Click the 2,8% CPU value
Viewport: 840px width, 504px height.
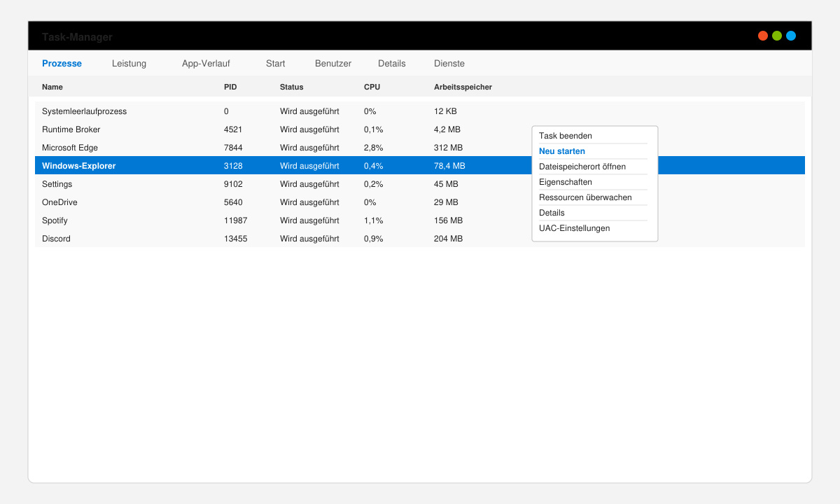click(374, 148)
